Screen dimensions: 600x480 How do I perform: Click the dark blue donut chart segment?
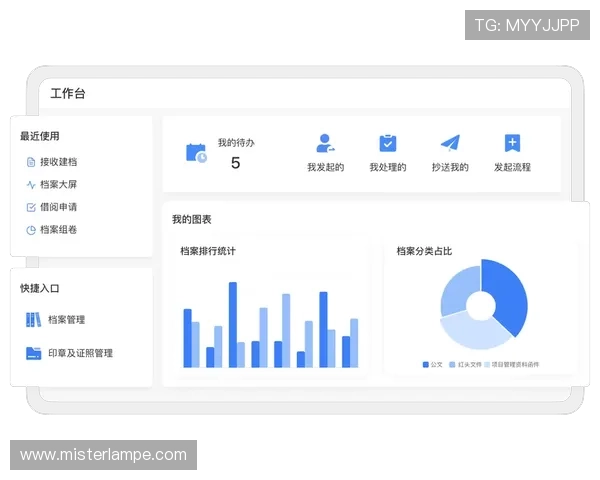[x=507, y=297]
